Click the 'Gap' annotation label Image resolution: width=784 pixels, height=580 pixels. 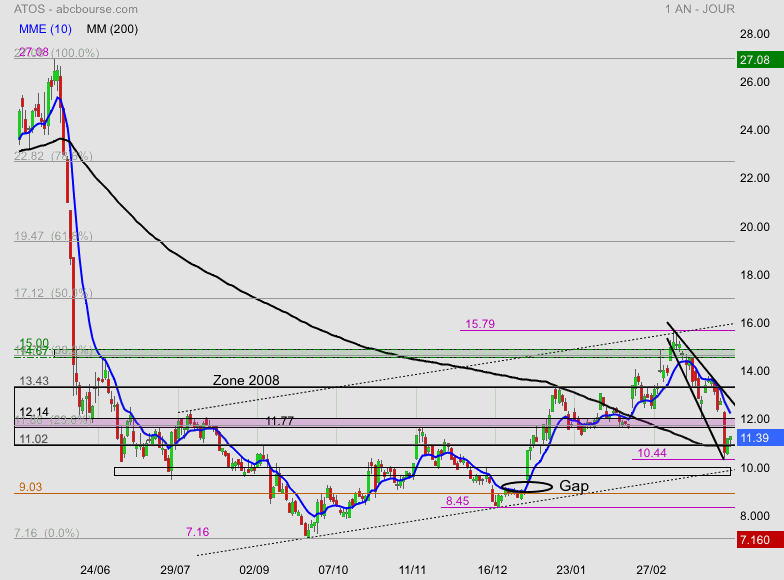[x=574, y=486]
